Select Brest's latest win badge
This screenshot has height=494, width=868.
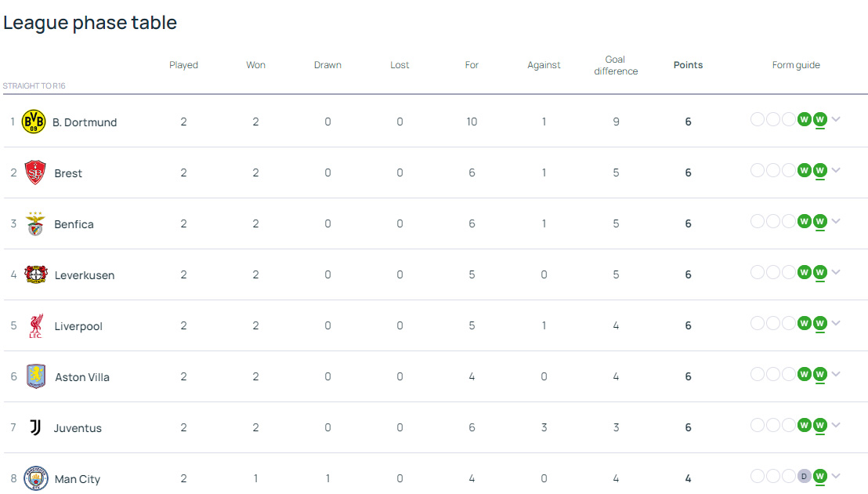819,170
